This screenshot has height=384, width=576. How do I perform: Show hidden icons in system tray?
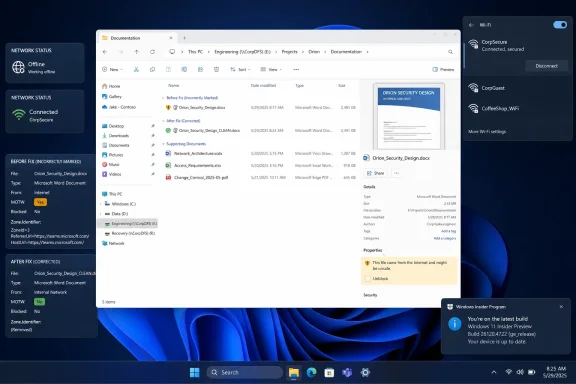click(x=494, y=372)
